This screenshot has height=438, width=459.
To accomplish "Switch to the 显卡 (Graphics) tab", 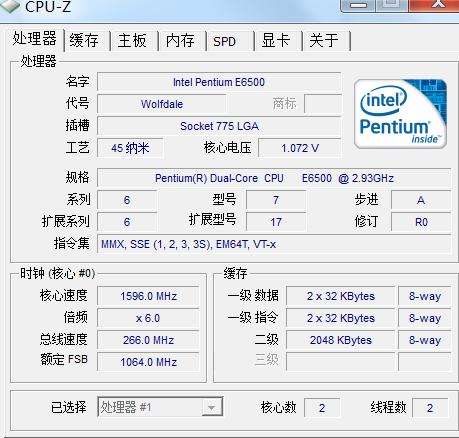I will click(276, 41).
